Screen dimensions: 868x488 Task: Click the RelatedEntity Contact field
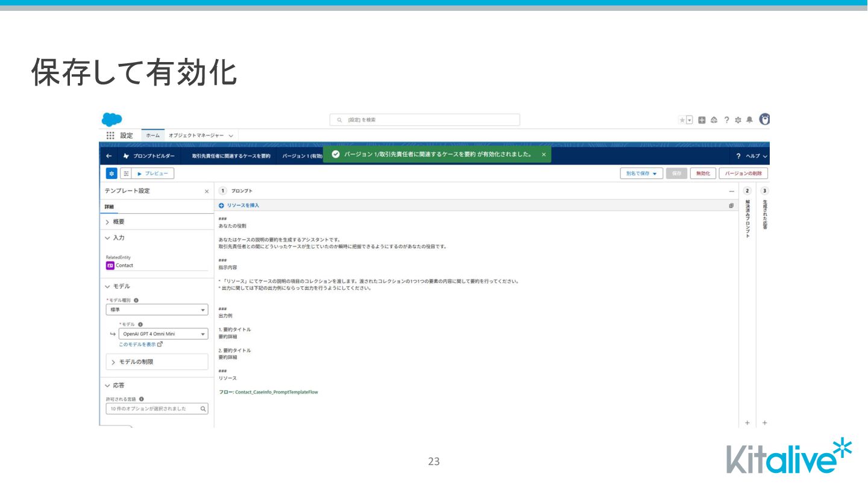[x=157, y=265]
